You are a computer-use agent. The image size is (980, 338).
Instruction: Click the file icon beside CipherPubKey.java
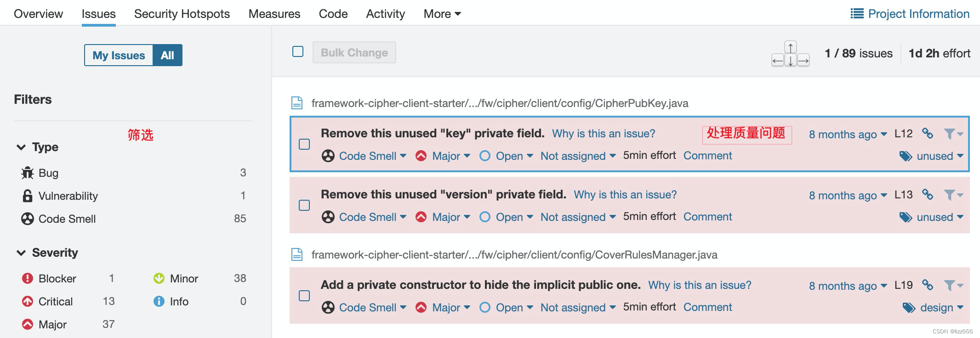click(297, 103)
